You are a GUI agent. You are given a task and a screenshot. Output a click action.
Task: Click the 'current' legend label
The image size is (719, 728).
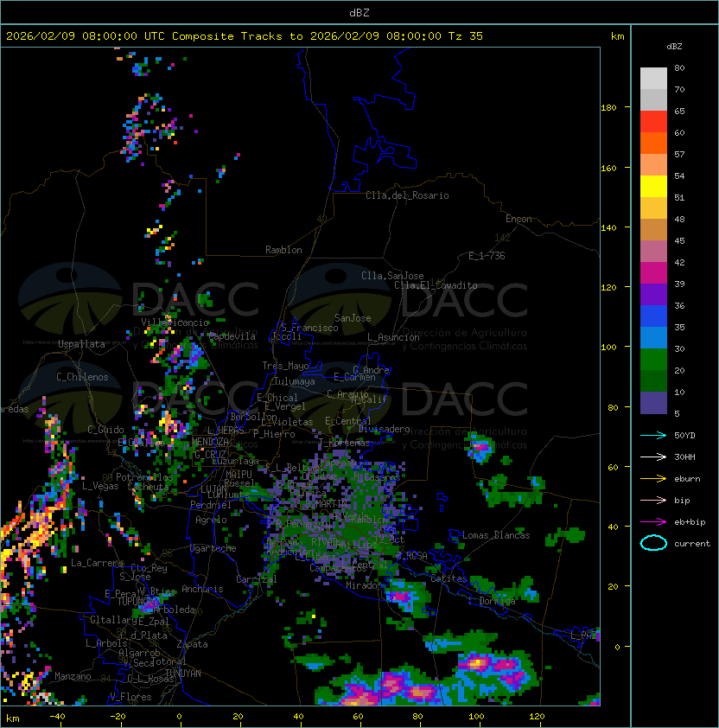[x=692, y=544]
